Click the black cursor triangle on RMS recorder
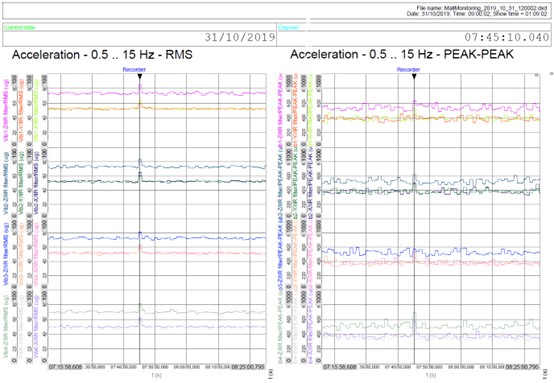The image size is (554, 383). point(140,76)
